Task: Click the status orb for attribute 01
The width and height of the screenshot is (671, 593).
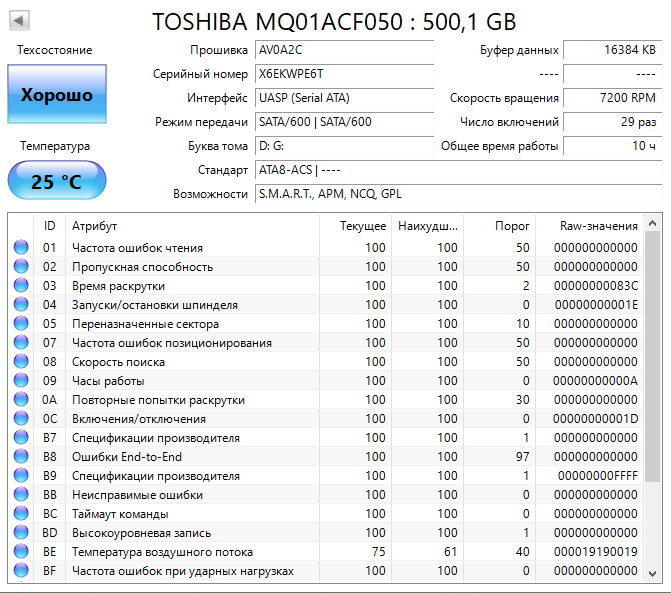Action: 21,247
